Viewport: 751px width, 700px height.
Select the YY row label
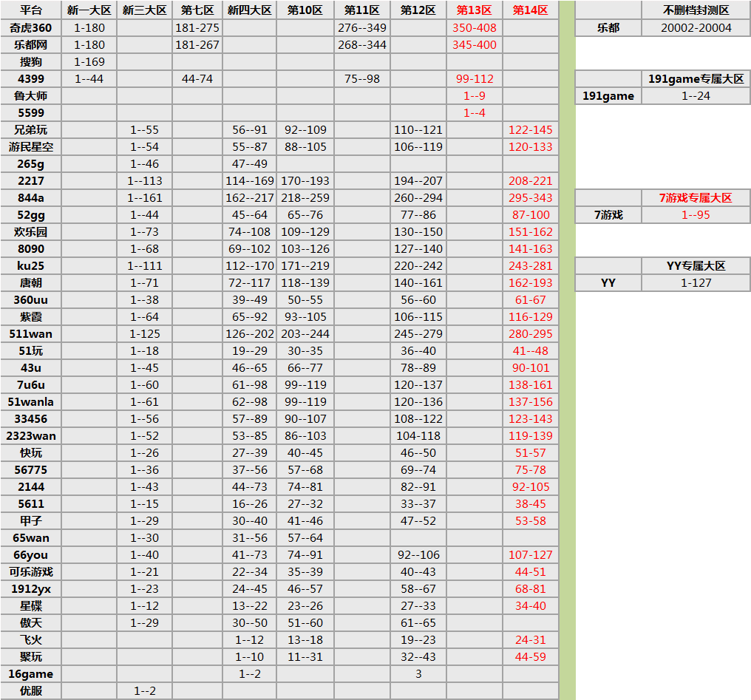tap(608, 283)
